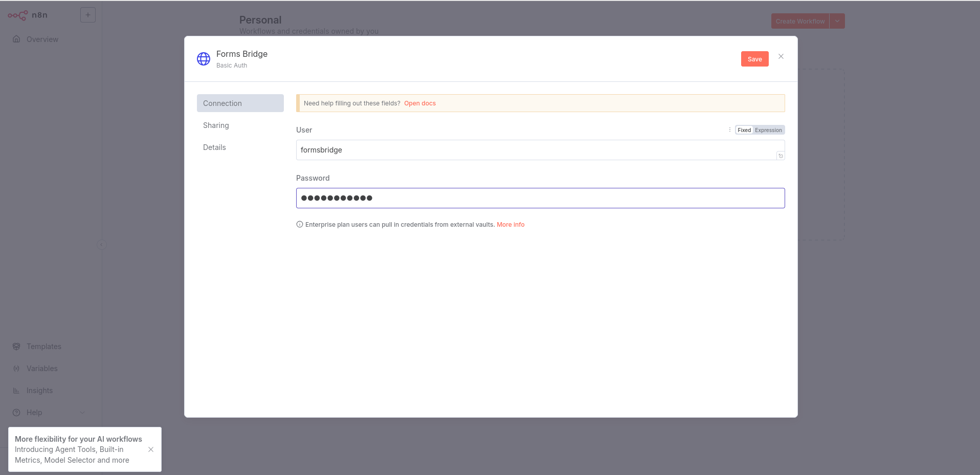The height and width of the screenshot is (475, 980).
Task: Click More info about external vaults
Action: tap(510, 224)
